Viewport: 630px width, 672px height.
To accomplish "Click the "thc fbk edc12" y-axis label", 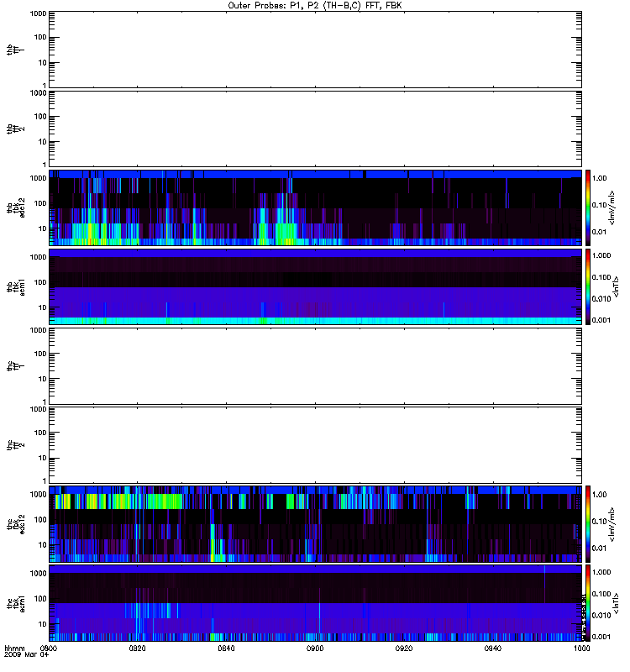I will click(x=16, y=524).
